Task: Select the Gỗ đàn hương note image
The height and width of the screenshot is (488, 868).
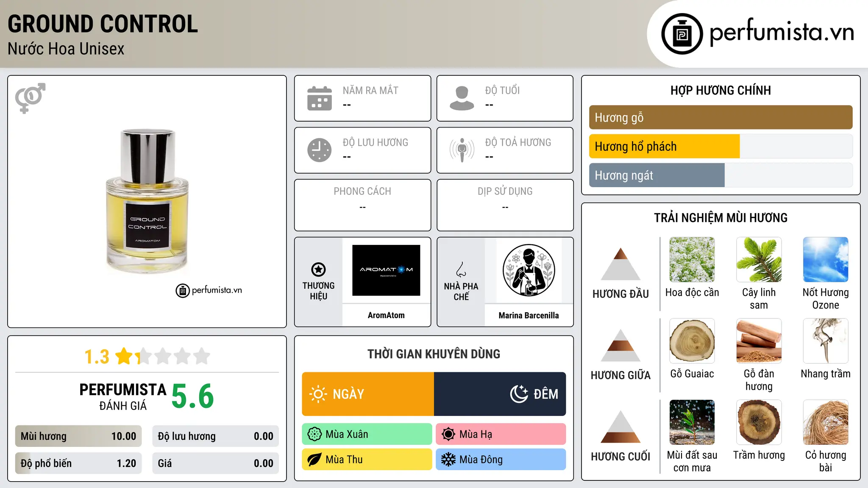Action: click(759, 341)
